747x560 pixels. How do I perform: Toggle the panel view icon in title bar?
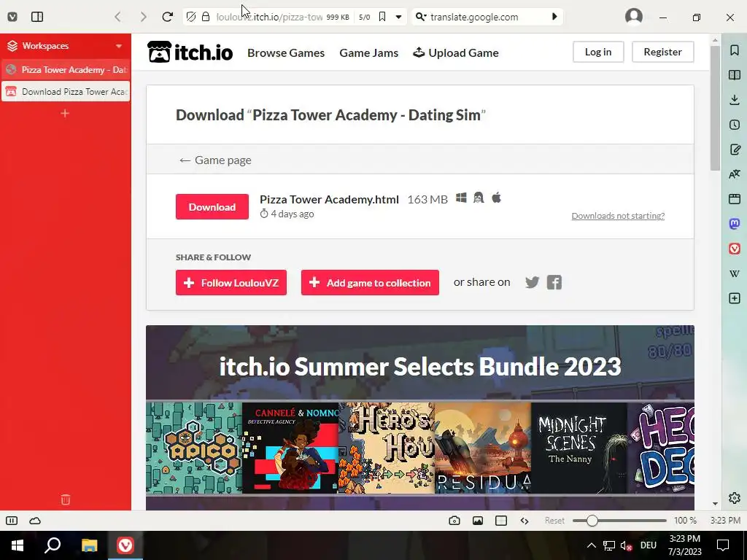(37, 17)
